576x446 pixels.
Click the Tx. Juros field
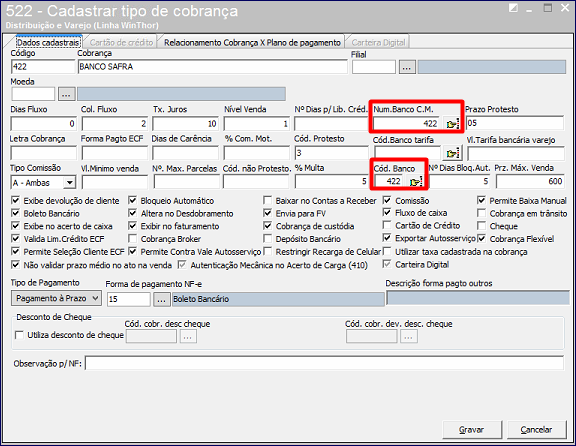pyautogui.click(x=186, y=124)
